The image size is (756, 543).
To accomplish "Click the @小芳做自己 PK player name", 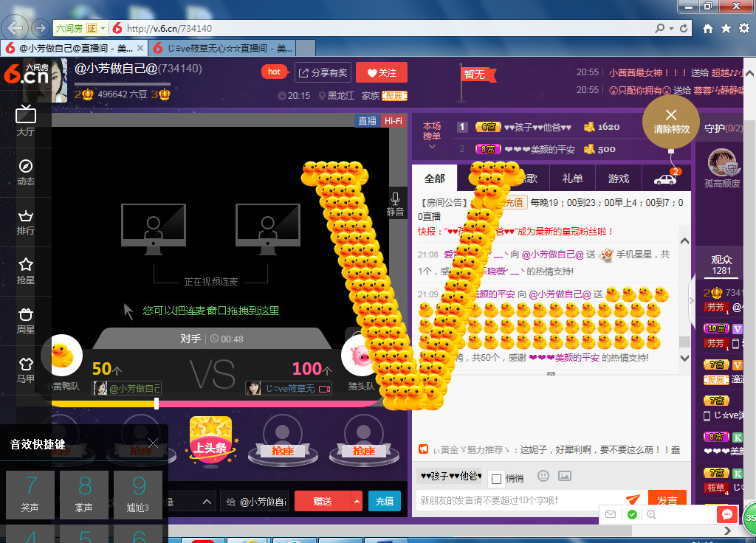I will click(134, 388).
